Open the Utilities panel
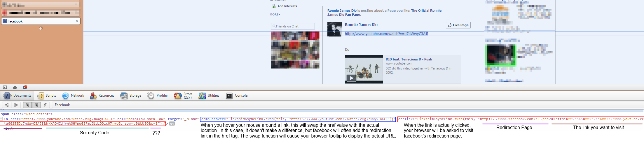 [209, 95]
